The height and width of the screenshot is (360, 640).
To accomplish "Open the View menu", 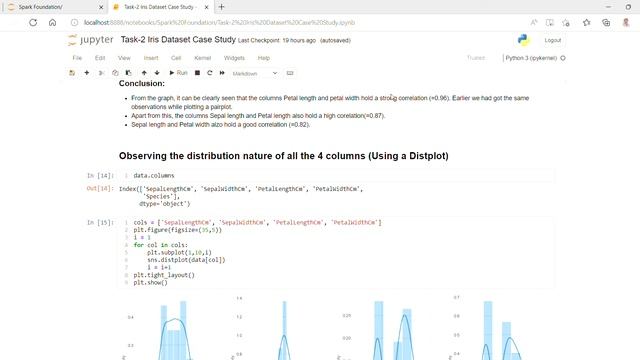I will tap(124, 58).
